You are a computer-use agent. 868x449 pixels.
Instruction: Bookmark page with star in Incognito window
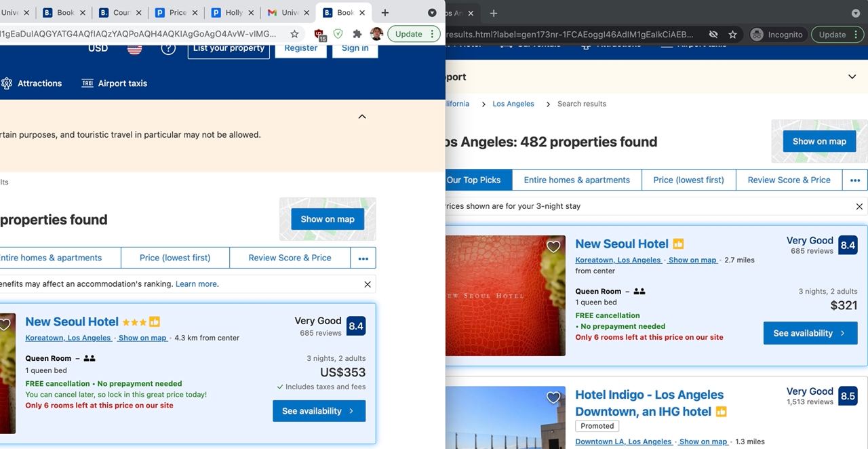[732, 35]
